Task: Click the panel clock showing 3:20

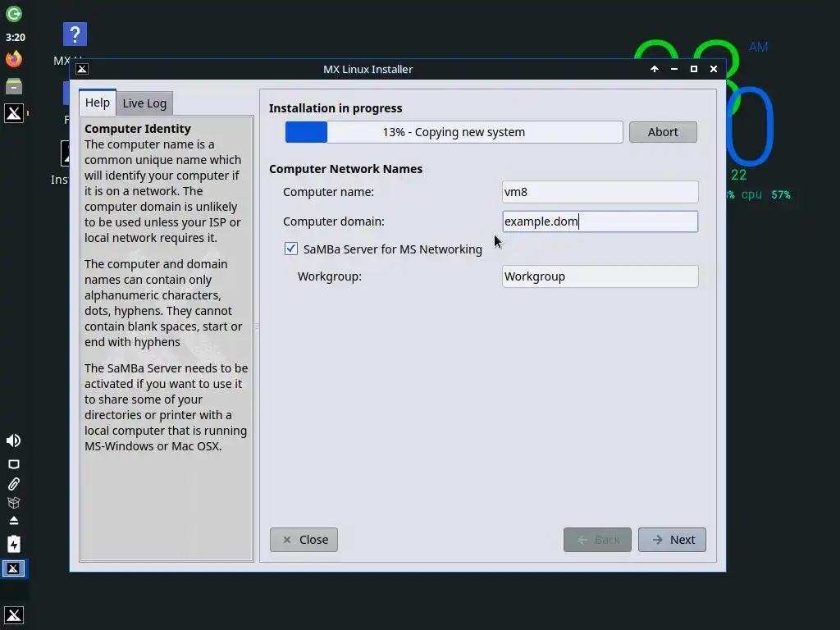Action: pos(15,38)
